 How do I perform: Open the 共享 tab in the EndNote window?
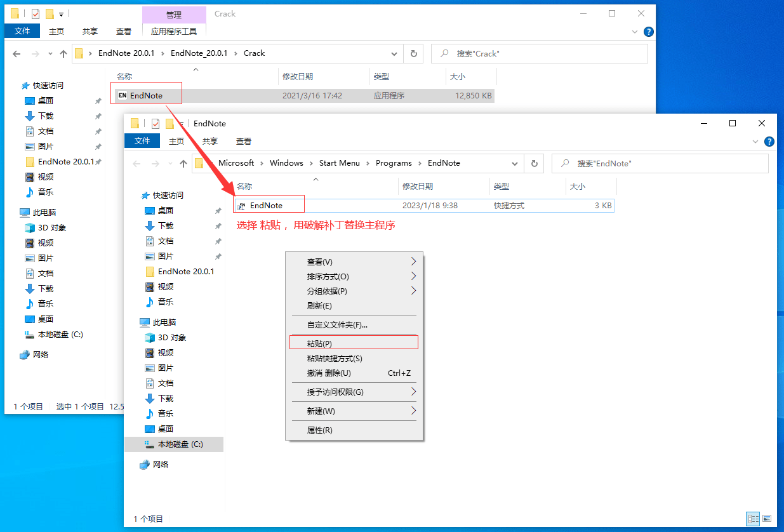[x=210, y=141]
